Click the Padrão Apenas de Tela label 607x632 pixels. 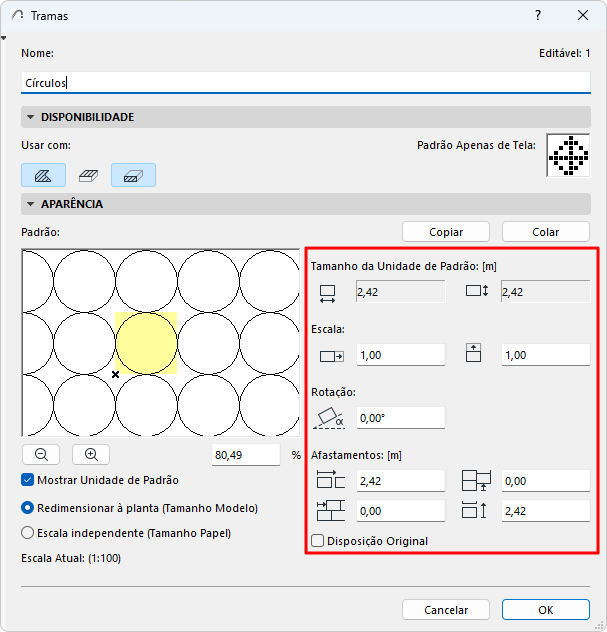pos(476,145)
